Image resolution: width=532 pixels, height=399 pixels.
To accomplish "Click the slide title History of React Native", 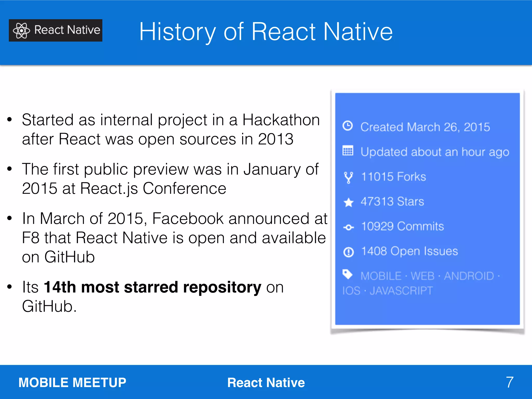I will point(266,32).
